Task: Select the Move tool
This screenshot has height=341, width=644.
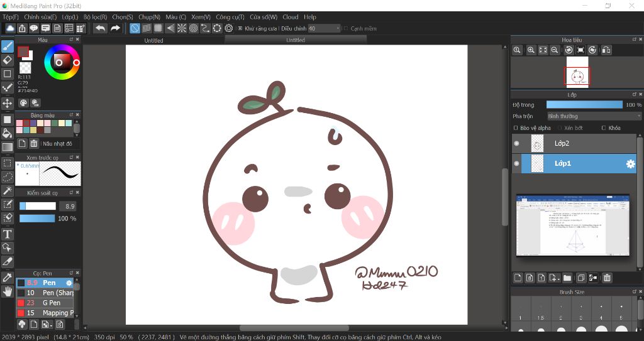Action: (8, 102)
